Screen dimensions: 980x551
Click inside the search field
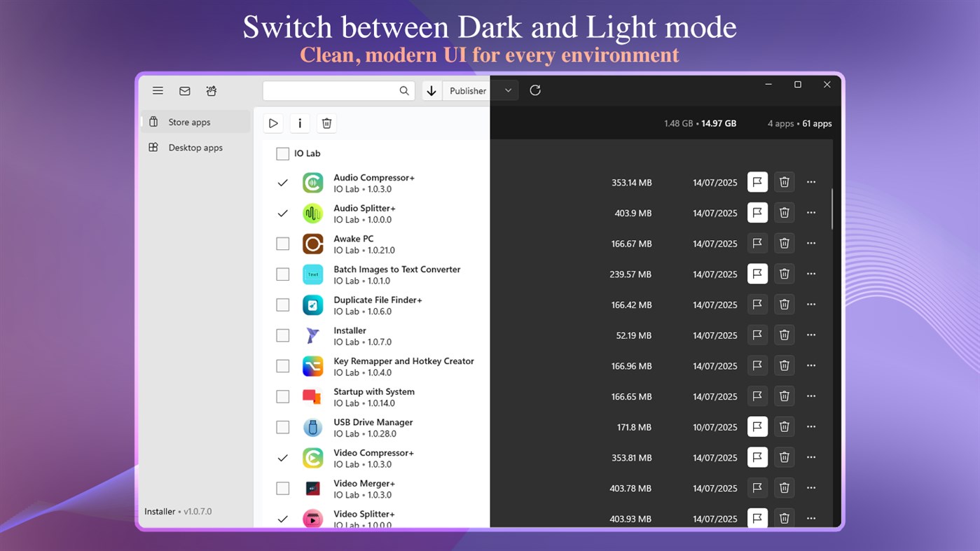(x=336, y=90)
